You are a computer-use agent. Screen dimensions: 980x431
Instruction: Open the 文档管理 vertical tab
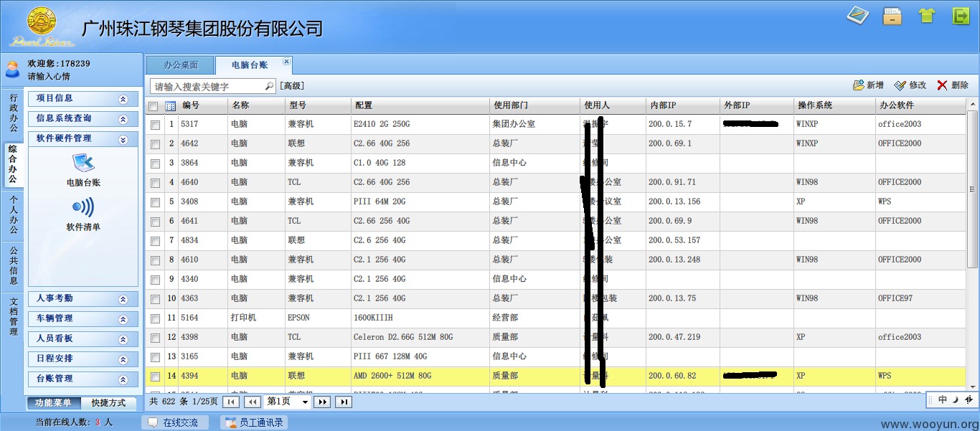pos(13,316)
